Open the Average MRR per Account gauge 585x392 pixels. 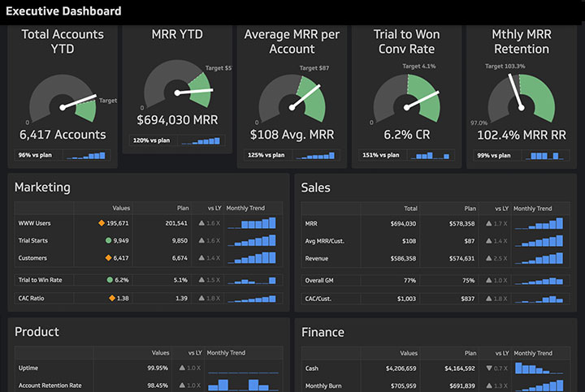(x=292, y=99)
